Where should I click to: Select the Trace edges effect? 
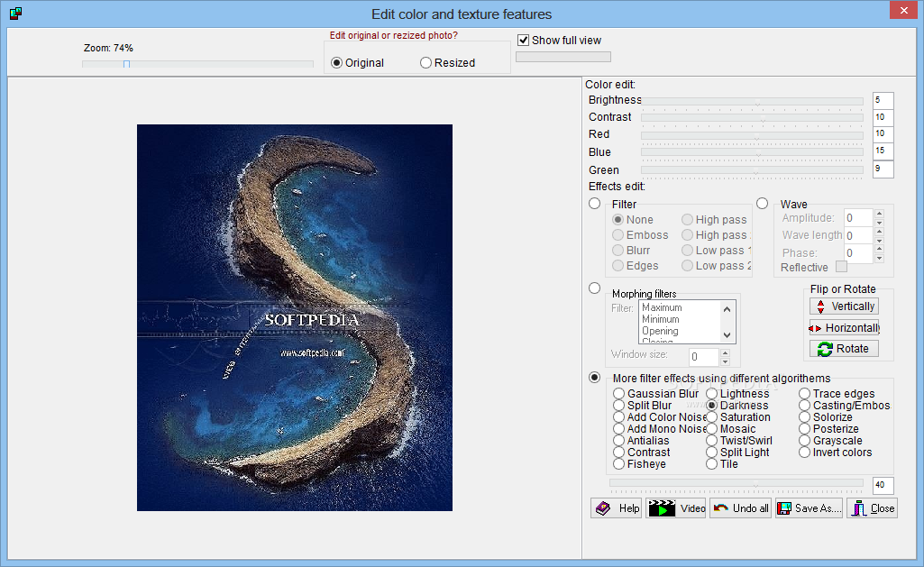click(x=804, y=393)
